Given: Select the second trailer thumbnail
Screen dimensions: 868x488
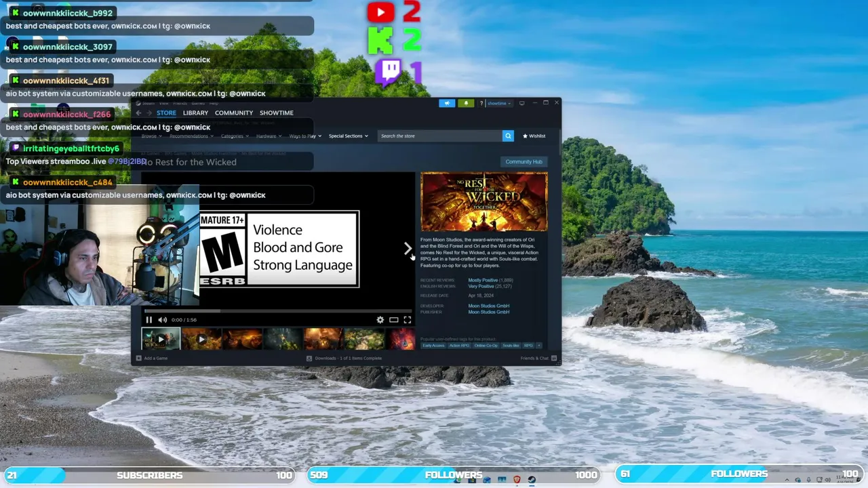Looking at the screenshot, I should tap(201, 338).
